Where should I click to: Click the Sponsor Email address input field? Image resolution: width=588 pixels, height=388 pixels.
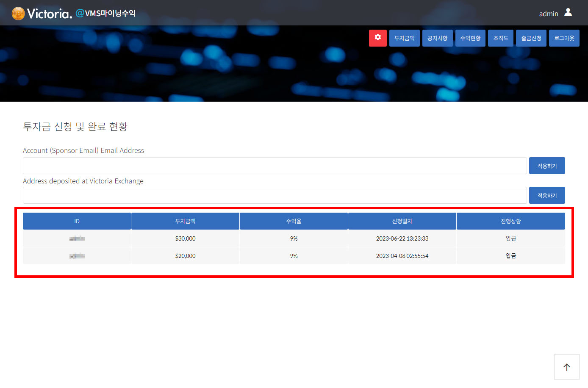tap(275, 166)
